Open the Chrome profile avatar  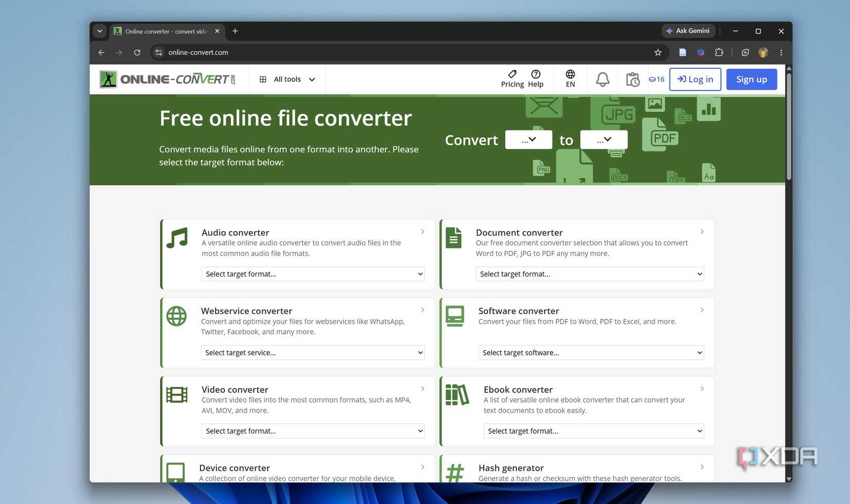(x=763, y=53)
